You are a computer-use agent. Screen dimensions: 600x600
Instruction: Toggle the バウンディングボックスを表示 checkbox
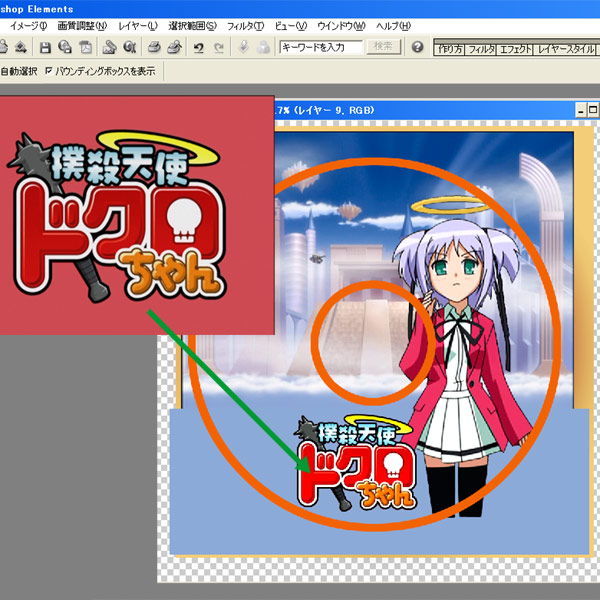(49, 70)
